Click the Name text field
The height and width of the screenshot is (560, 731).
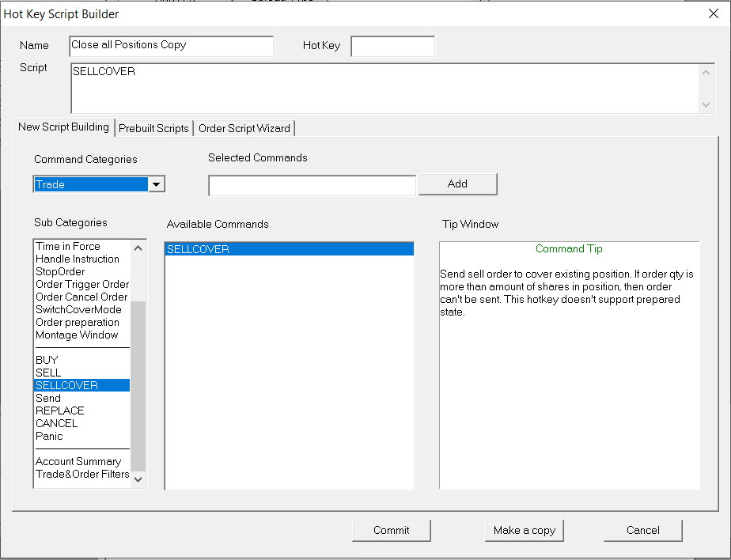coord(171,46)
